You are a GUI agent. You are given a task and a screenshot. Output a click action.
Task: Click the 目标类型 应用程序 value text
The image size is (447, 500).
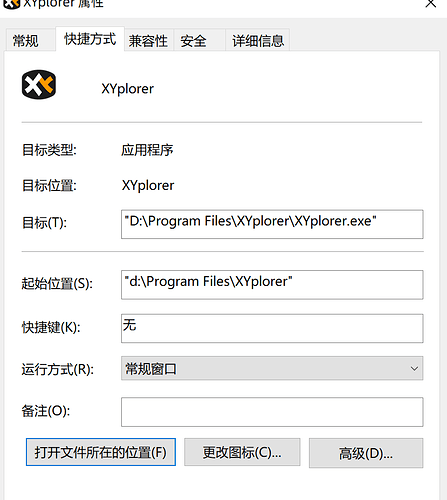click(147, 150)
